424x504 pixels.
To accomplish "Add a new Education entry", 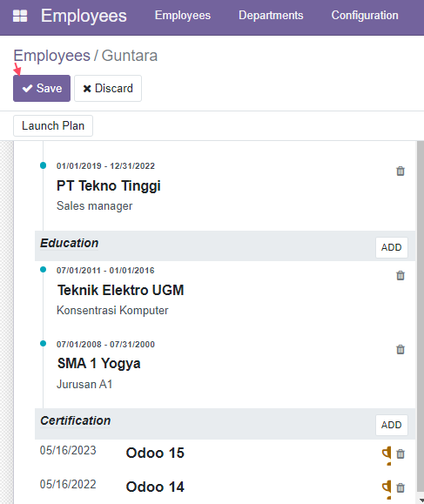I will 392,247.
